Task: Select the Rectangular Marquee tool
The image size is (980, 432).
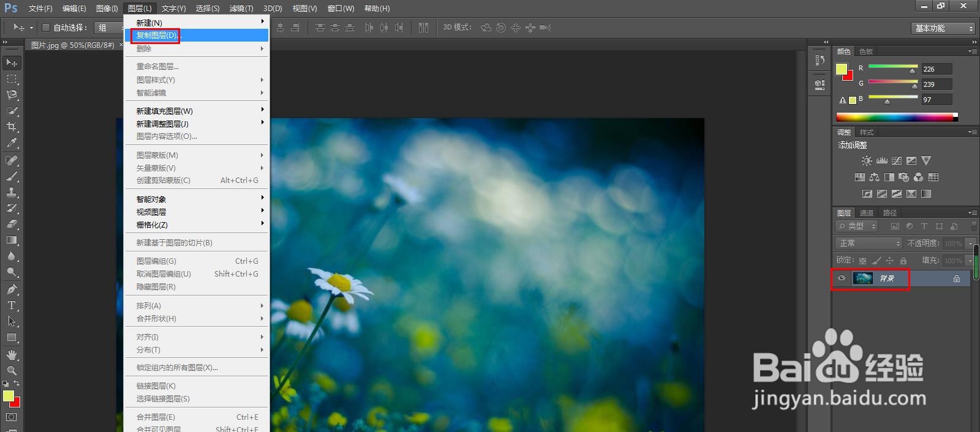Action: pyautogui.click(x=12, y=79)
